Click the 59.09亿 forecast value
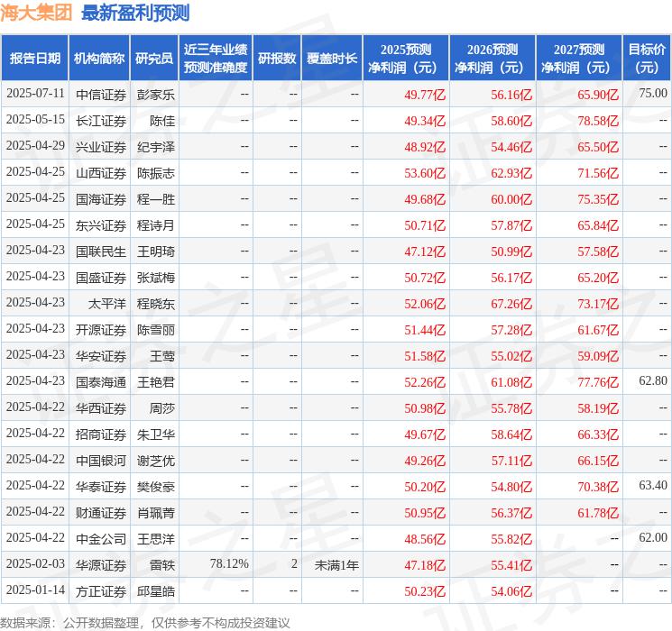 point(598,356)
